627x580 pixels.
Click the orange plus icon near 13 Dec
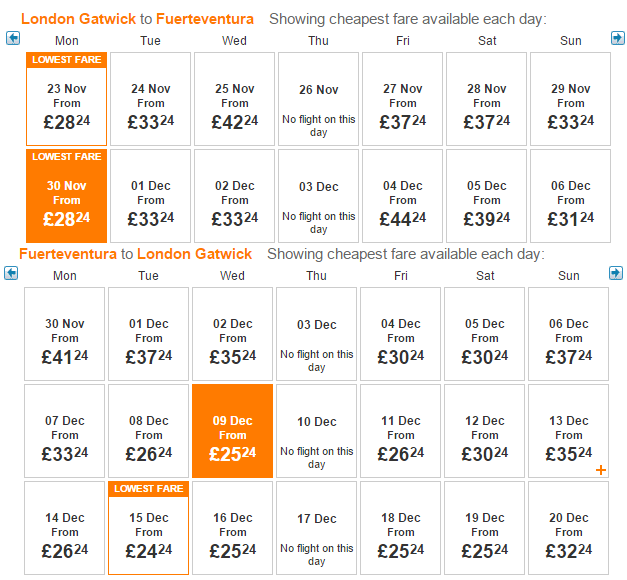point(601,470)
